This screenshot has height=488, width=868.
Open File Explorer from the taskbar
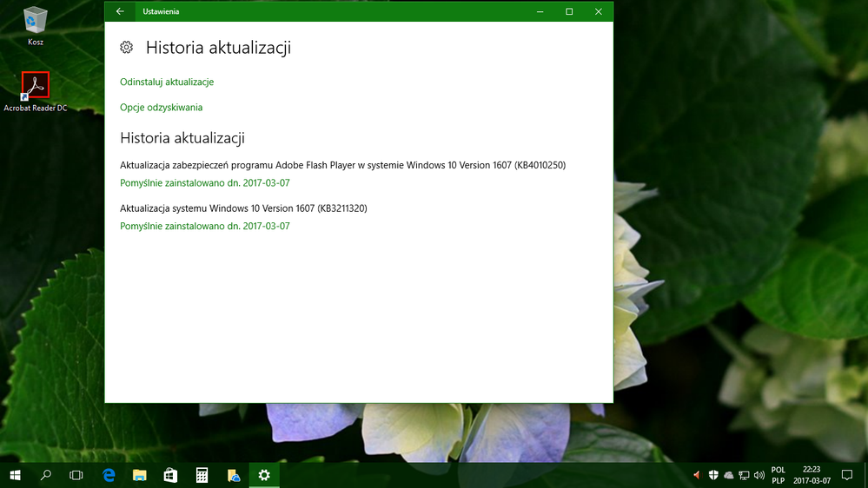(139, 475)
